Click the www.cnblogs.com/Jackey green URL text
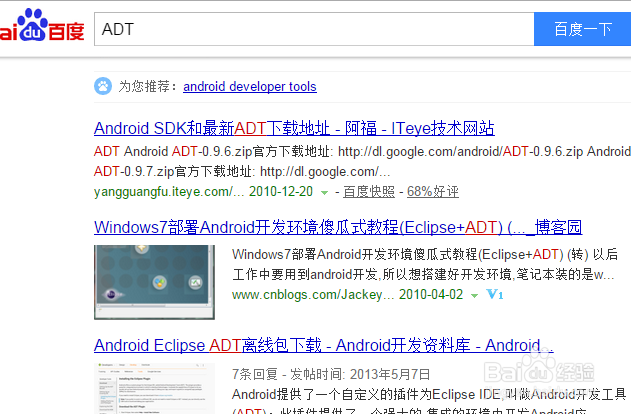This screenshot has height=414, width=631. (x=313, y=295)
